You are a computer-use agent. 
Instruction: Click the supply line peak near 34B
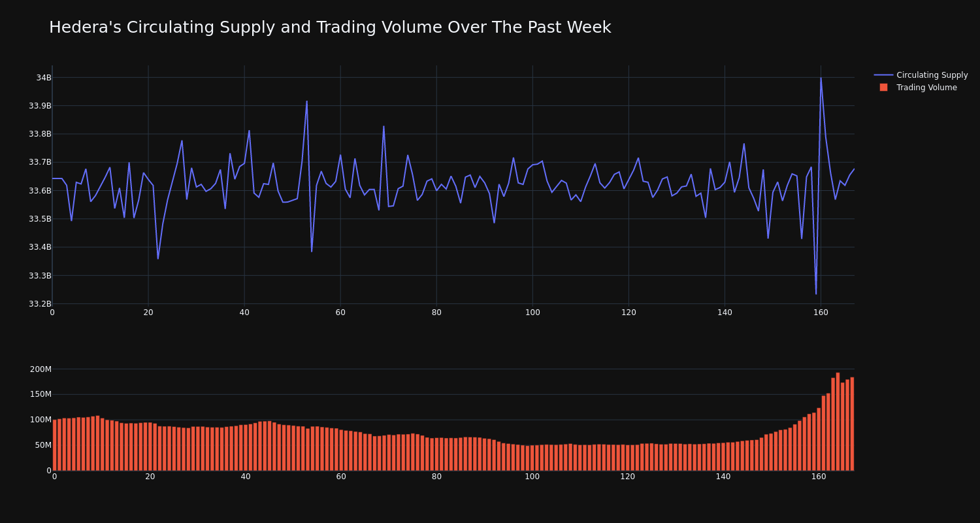(821, 78)
